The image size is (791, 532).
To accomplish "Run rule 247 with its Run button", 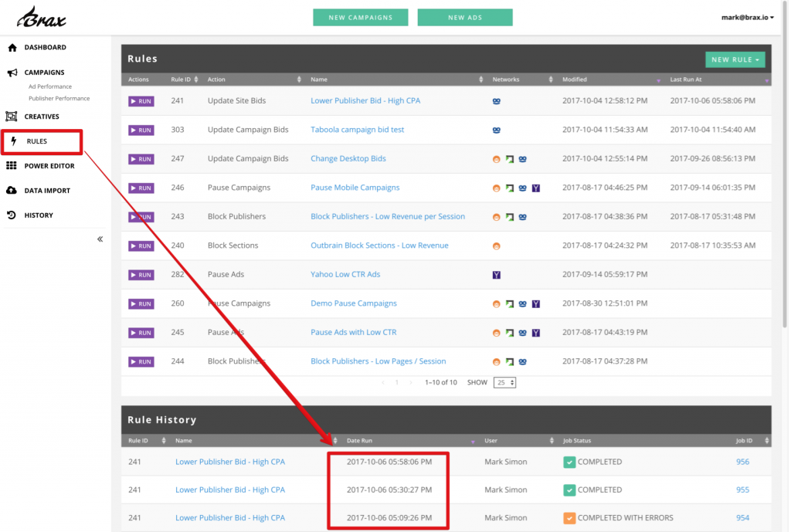I will [141, 159].
